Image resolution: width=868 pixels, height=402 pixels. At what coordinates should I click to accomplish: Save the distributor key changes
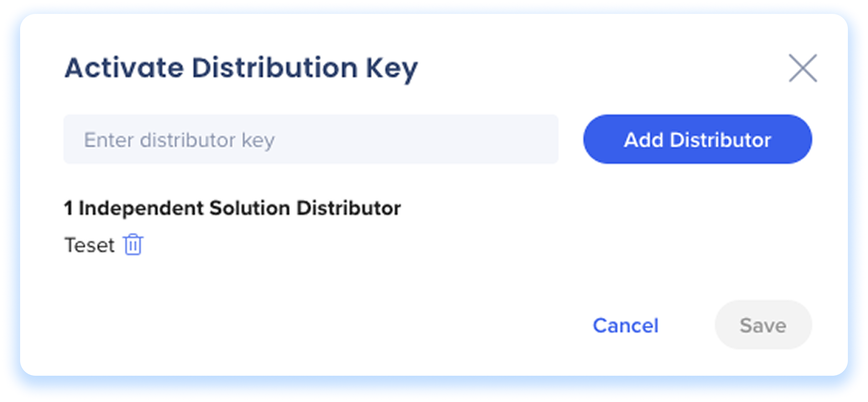tap(763, 325)
